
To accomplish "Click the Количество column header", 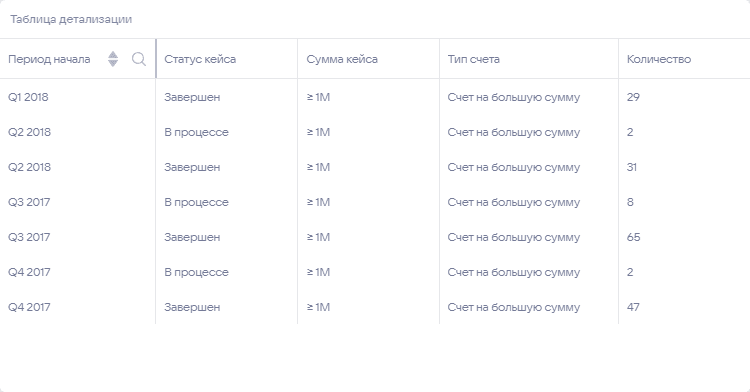I will pyautogui.click(x=659, y=59).
